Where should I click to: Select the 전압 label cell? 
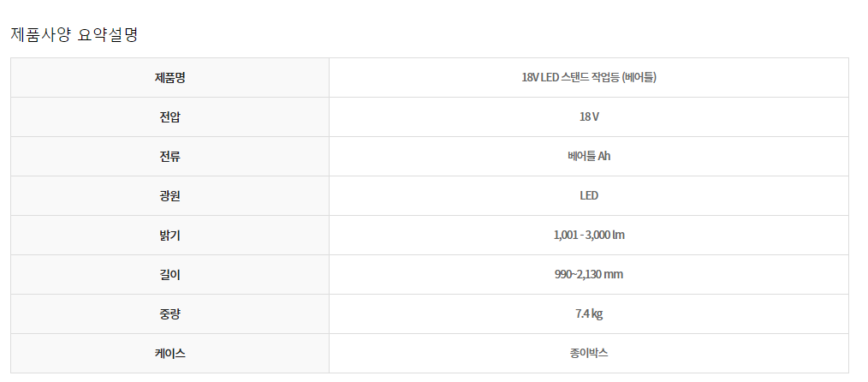click(x=170, y=117)
